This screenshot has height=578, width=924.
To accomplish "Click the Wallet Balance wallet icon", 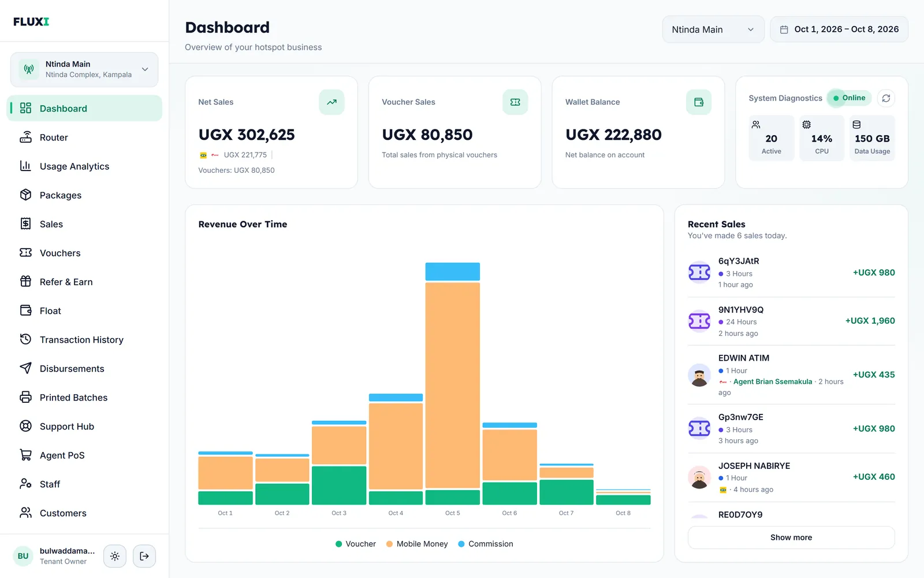I will (699, 102).
